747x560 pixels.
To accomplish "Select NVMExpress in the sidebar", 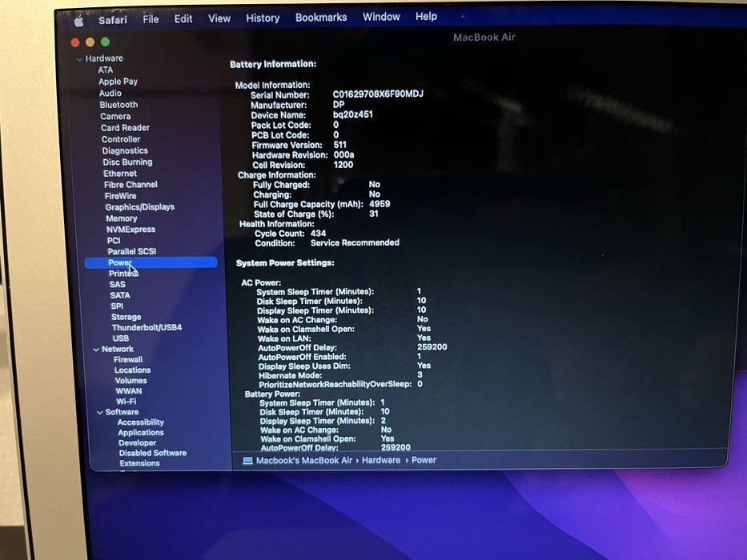I will [x=131, y=229].
